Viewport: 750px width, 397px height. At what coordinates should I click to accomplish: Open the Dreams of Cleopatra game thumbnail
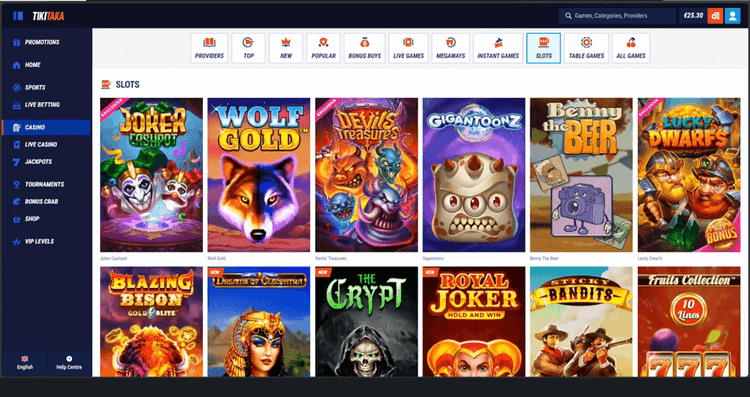click(x=259, y=322)
